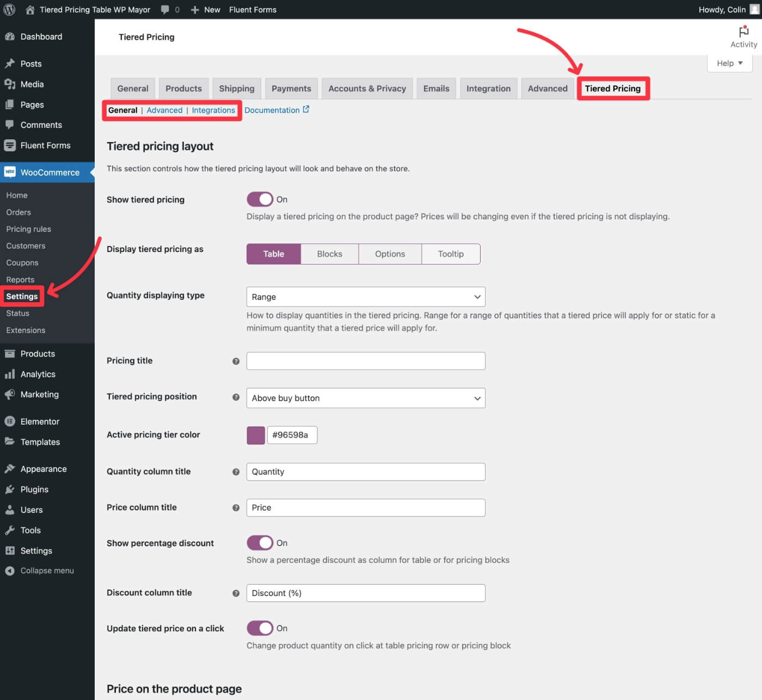Click the #96598a color hex field
This screenshot has height=700, width=762.
pyautogui.click(x=292, y=435)
